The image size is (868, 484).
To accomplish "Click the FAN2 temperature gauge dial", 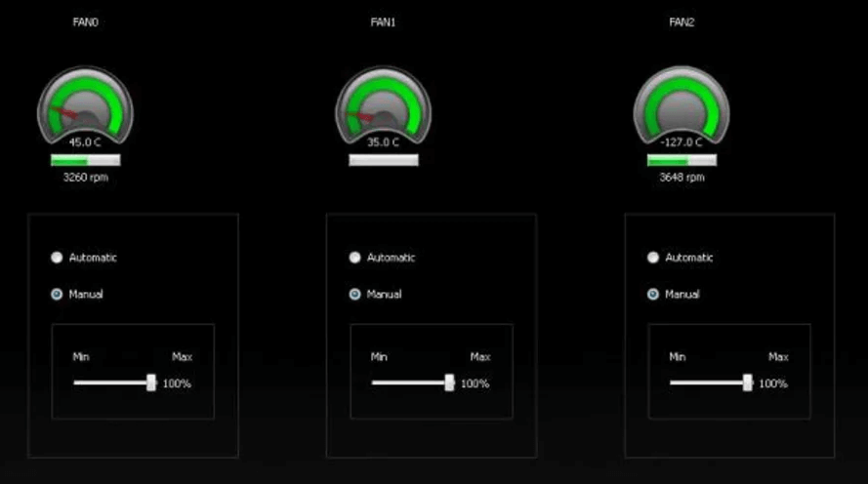I will pos(682,106).
